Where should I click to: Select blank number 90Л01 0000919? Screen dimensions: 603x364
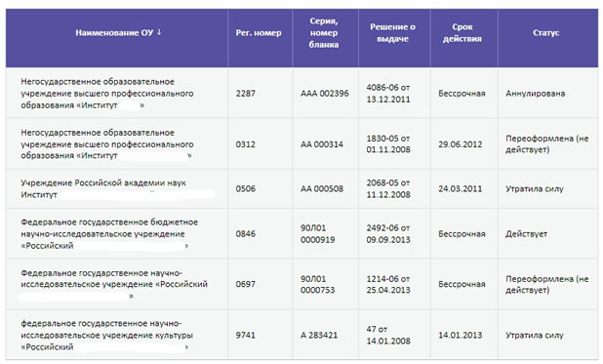[318, 234]
